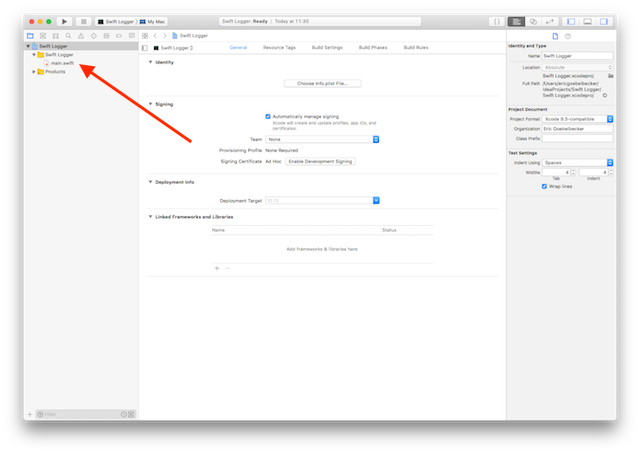Open the Project Format dropdown
The height and width of the screenshot is (454, 640).
coord(571,118)
